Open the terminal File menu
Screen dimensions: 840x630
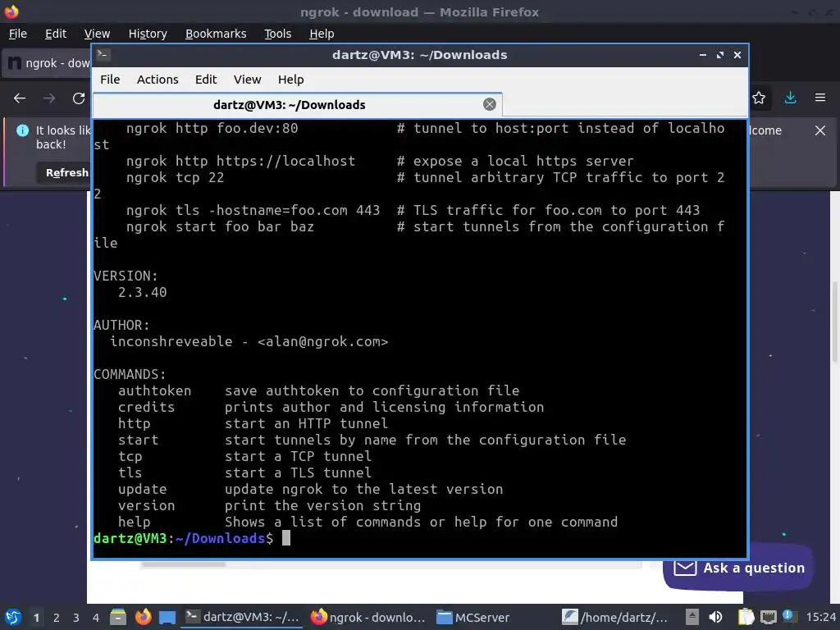(110, 80)
